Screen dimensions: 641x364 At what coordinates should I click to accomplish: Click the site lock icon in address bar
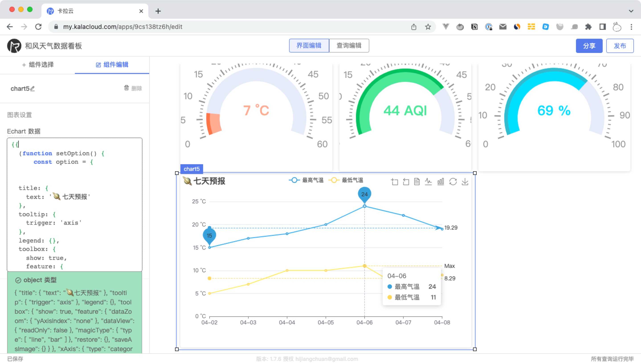(x=56, y=27)
